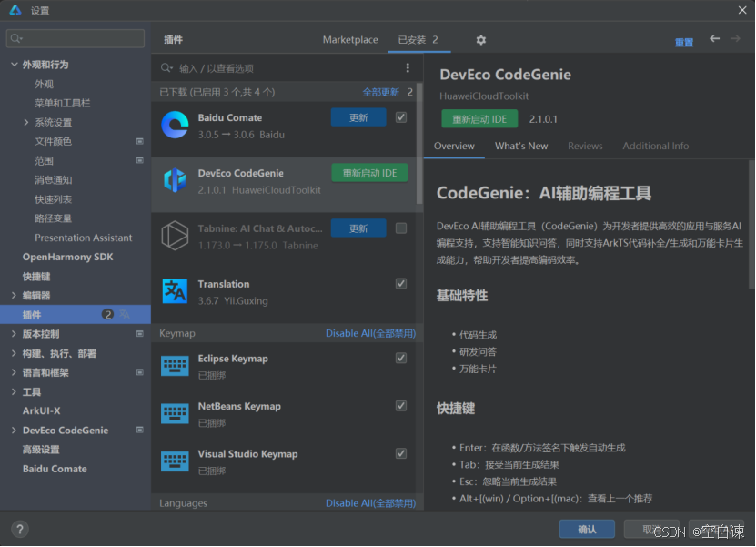Click the update count badge on 插件 row
This screenshot has height=547, width=756.
pos(107,315)
